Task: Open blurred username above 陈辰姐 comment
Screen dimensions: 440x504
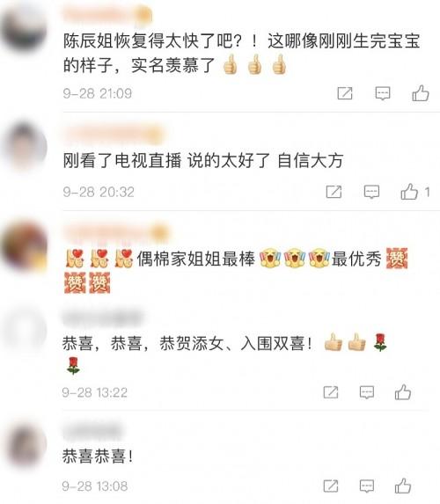Action: pos(107,14)
